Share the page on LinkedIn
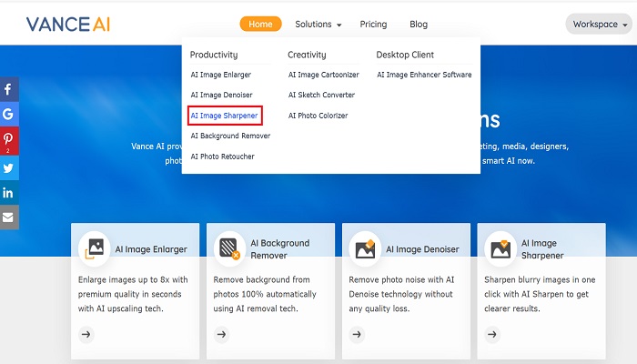Screen dimensions: 637x364 pyautogui.click(x=9, y=193)
